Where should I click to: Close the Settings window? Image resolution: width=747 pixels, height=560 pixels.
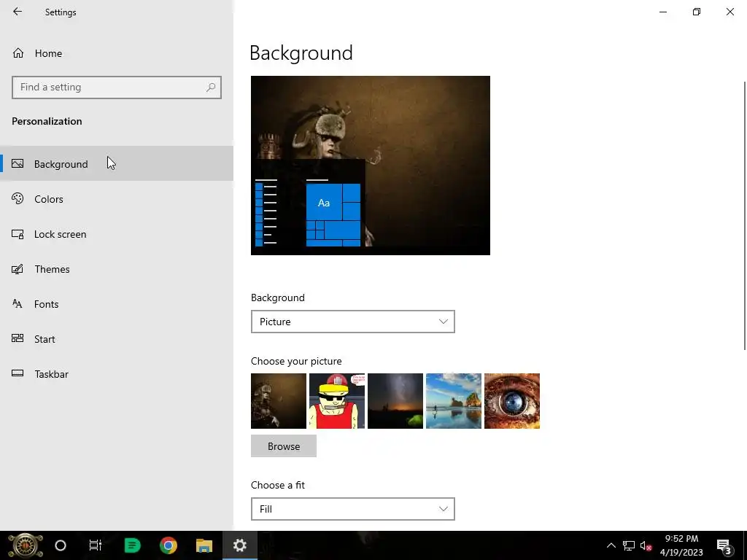729,12
